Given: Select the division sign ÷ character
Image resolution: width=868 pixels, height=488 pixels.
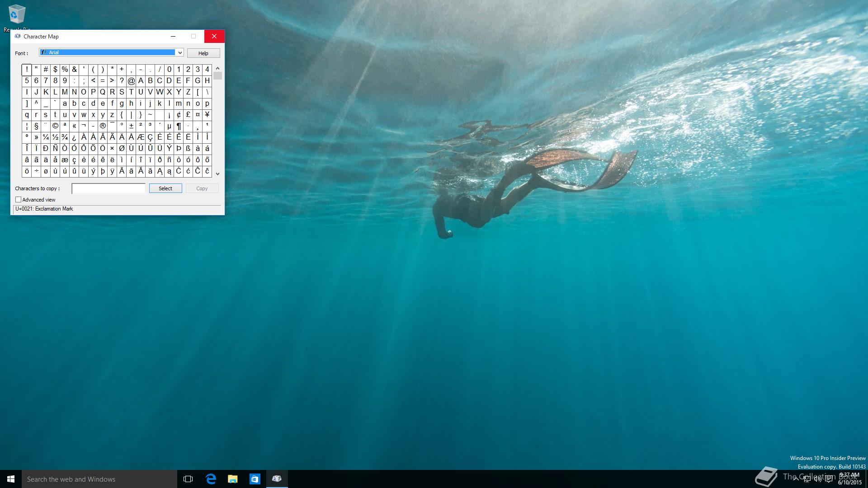Looking at the screenshot, I should (36, 171).
